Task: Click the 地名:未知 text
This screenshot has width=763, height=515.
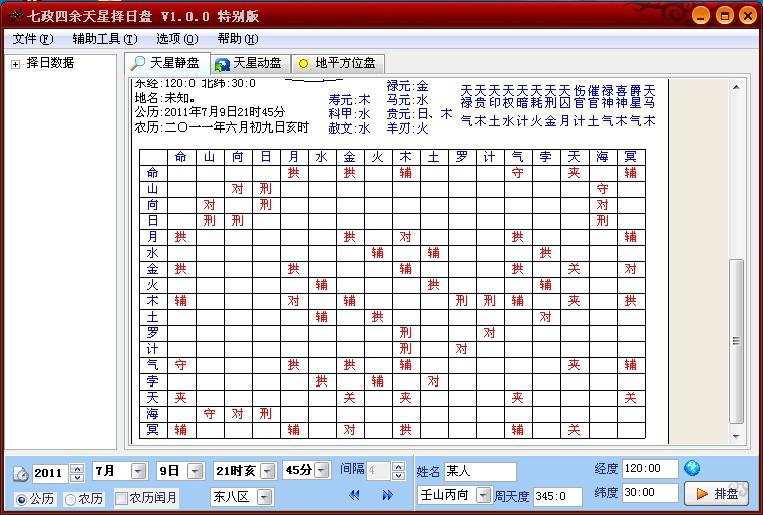Action: coord(165,98)
